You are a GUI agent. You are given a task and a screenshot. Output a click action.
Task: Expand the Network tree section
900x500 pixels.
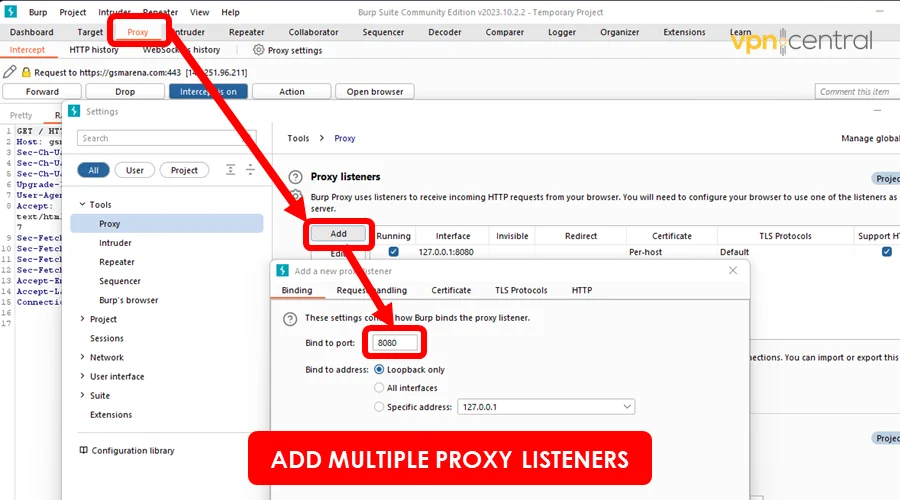[83, 357]
